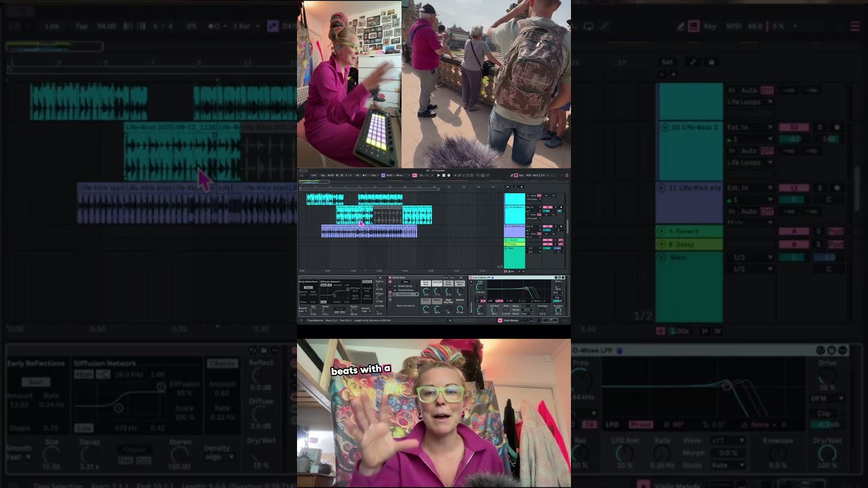The height and width of the screenshot is (488, 868).
Task: Hit the Tap tempo button
Action: [x=323, y=176]
